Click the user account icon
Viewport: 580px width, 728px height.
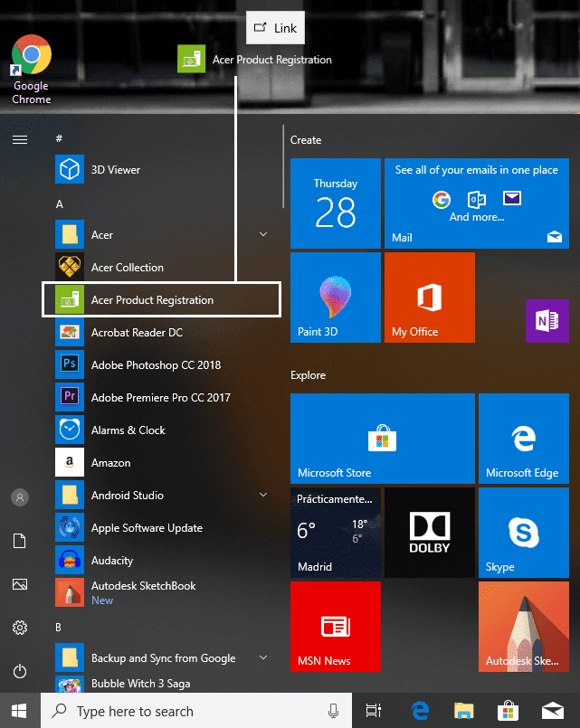pyautogui.click(x=20, y=497)
